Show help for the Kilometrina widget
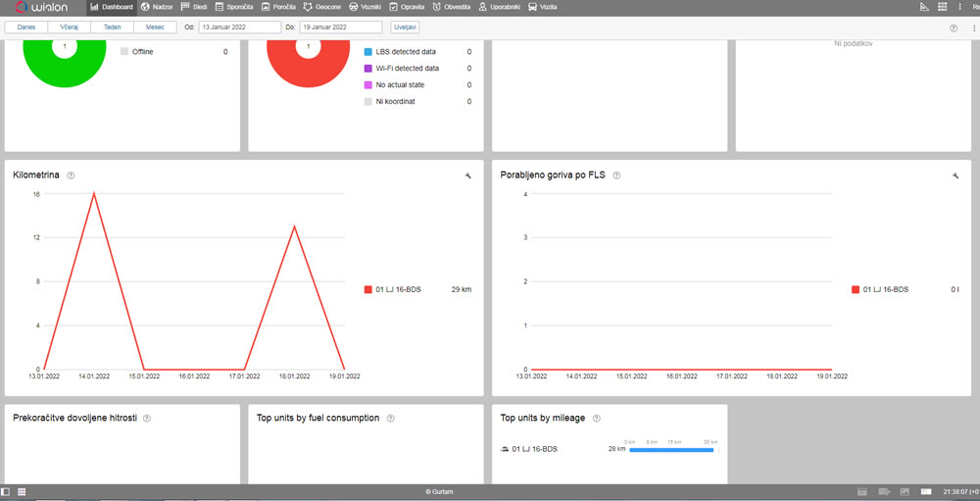980x501 pixels. point(71,175)
